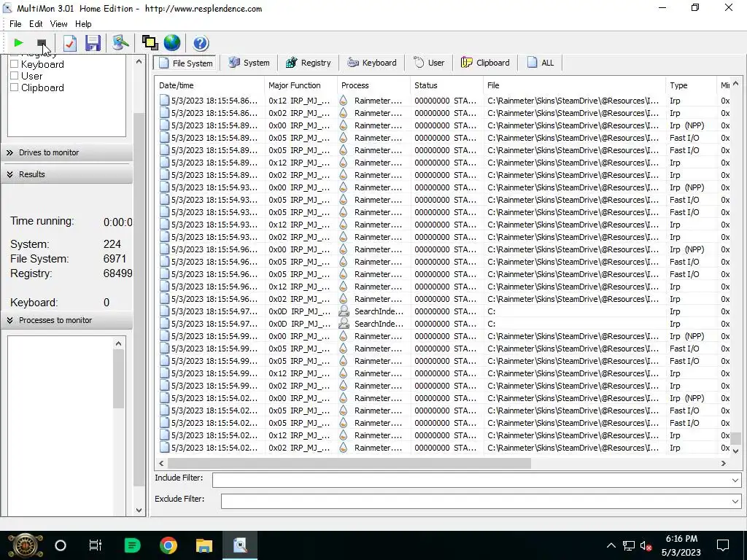Screen dimensions: 747x560
Task: Switch to the Registry tab
Action: click(x=309, y=63)
